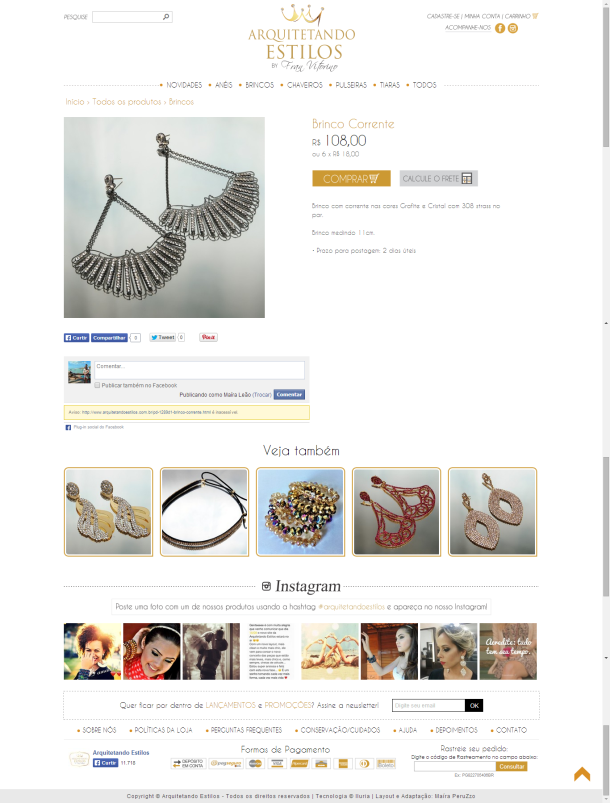Open the Pulseiras menu category

(351, 85)
